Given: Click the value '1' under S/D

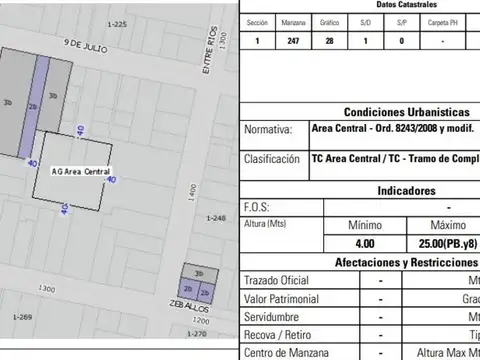Looking at the screenshot, I should point(366,41).
